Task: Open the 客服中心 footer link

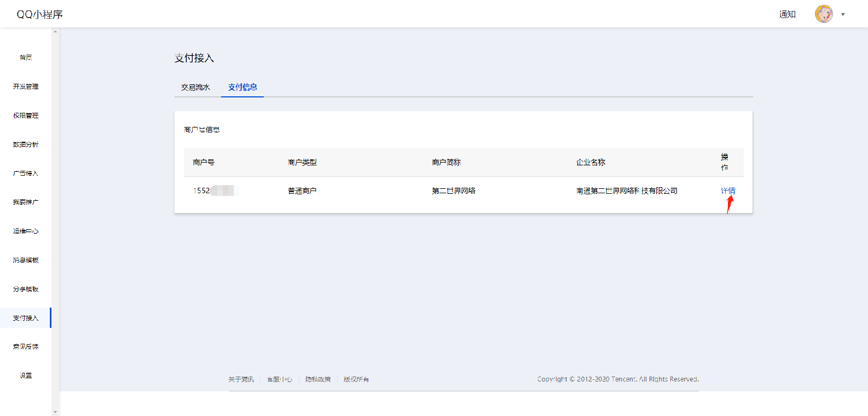Action: (280, 379)
